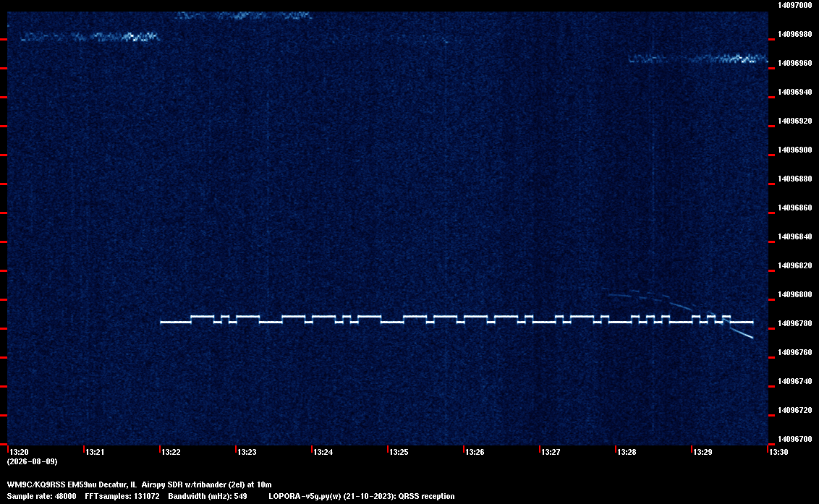Click the faint signal trace near 14096960

click(698, 59)
